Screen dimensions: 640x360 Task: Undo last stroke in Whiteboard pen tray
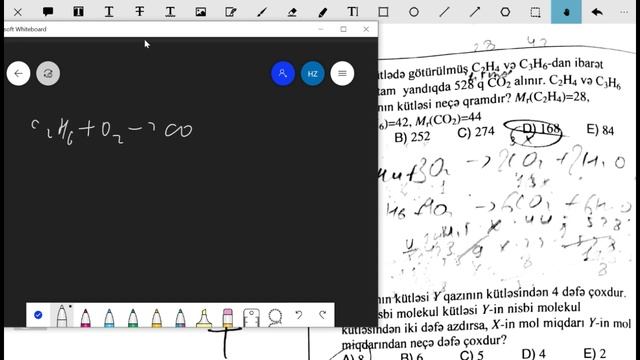click(299, 315)
